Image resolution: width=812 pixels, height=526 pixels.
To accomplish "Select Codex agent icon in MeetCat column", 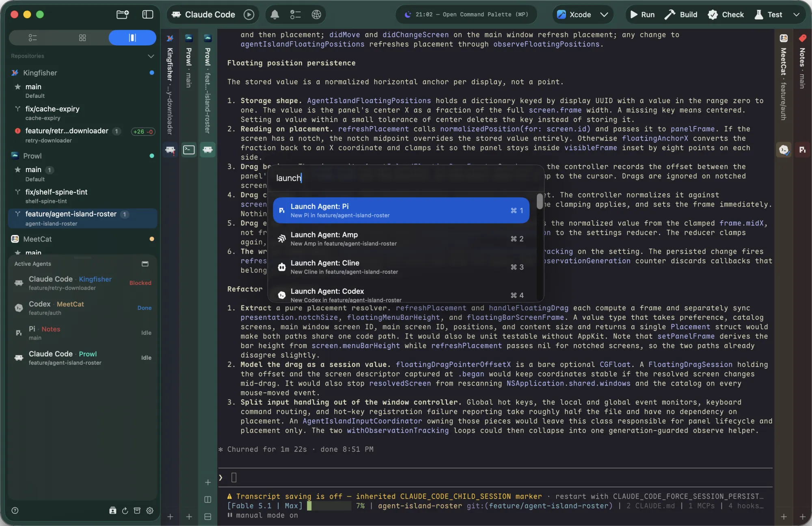I will pos(784,150).
